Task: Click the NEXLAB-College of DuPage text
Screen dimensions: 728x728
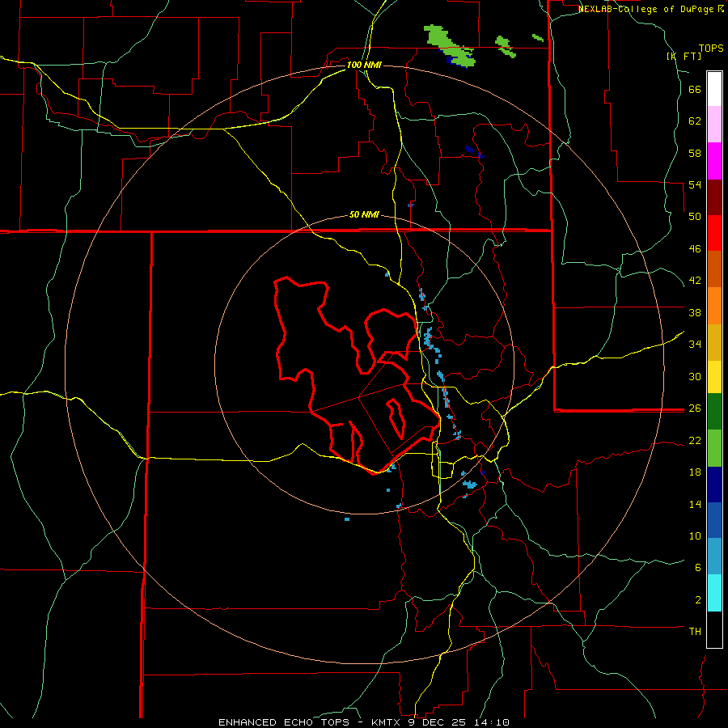Action: [647, 9]
